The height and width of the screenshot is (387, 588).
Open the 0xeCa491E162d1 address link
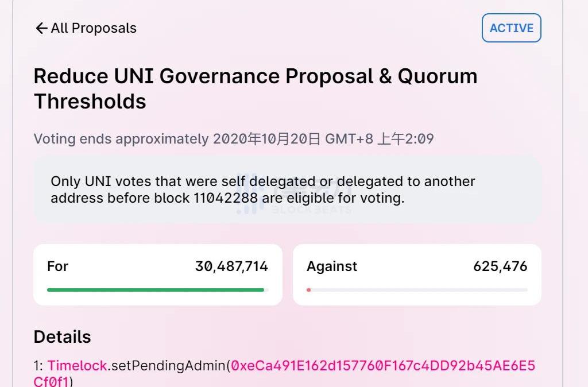(x=382, y=366)
